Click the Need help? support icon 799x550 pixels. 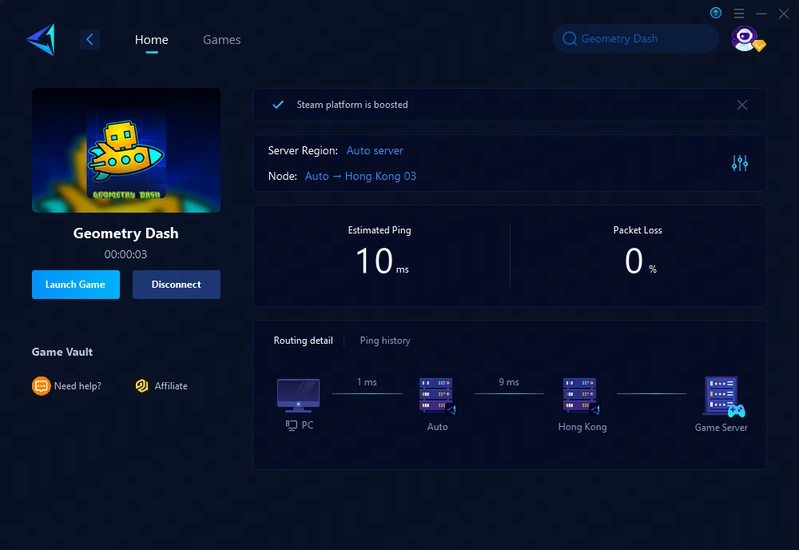click(41, 386)
